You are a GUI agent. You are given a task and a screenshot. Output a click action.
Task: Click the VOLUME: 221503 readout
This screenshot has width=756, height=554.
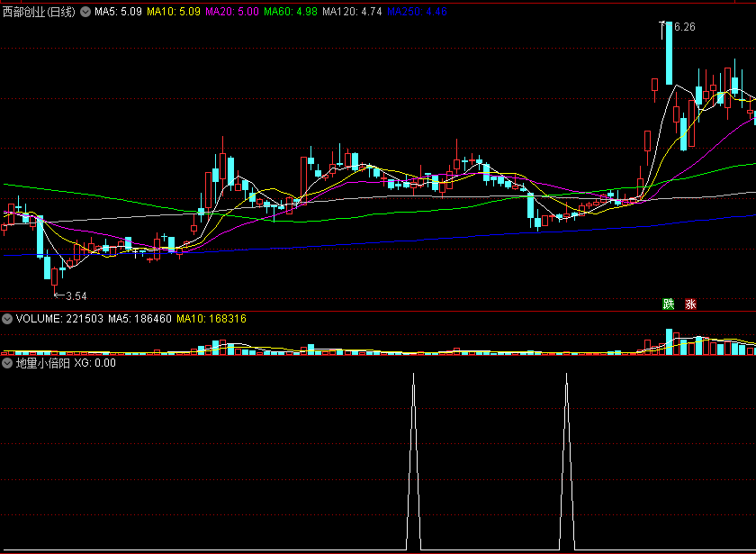coord(59,319)
